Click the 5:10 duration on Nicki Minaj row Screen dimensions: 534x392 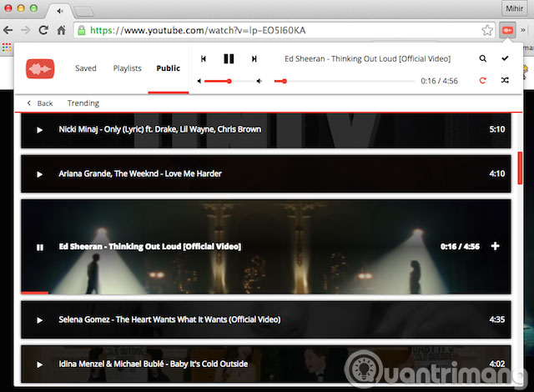coord(497,129)
